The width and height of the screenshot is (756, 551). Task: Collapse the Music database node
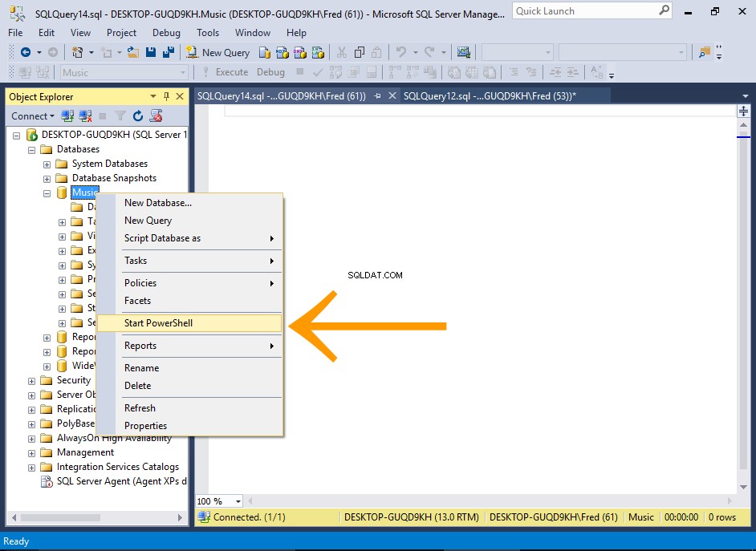pyautogui.click(x=47, y=193)
